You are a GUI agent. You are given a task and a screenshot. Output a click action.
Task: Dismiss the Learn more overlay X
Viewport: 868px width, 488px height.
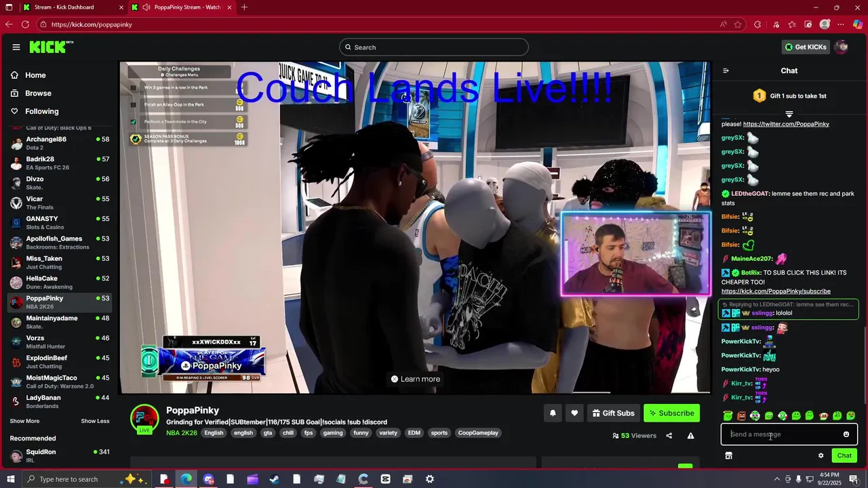click(395, 379)
